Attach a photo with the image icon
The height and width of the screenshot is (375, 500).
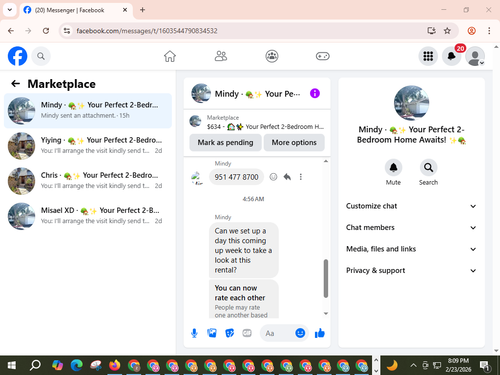click(212, 333)
